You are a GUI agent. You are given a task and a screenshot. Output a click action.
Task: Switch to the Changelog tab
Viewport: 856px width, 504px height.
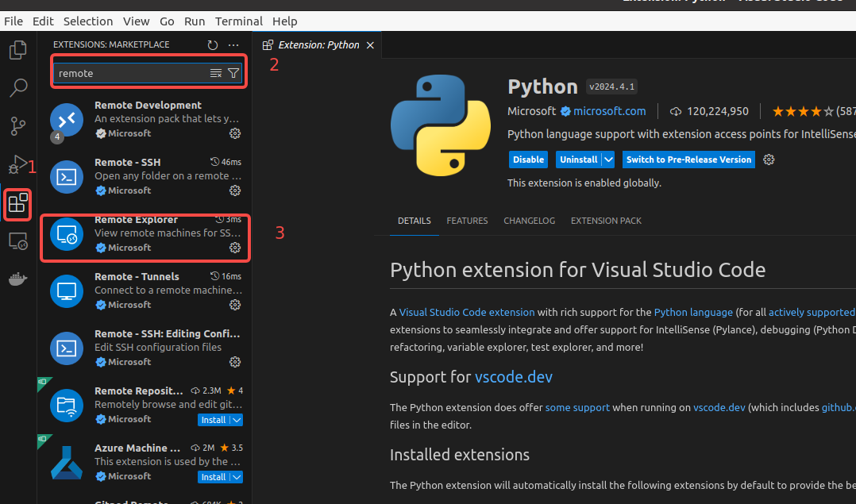[529, 221]
